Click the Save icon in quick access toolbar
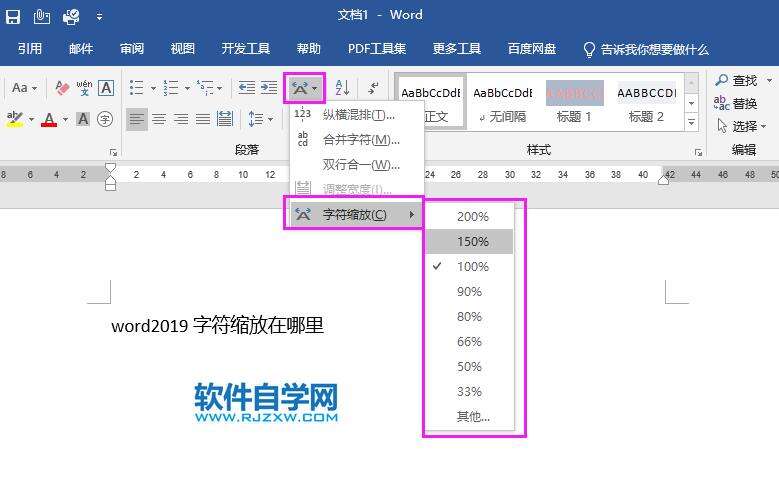This screenshot has height=477, width=779. pyautogui.click(x=13, y=17)
